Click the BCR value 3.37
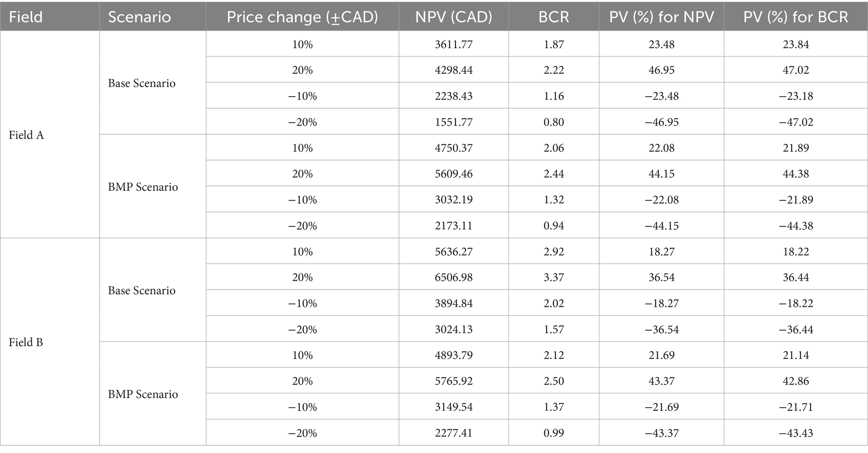Image resolution: width=868 pixels, height=453 pixels. [x=553, y=278]
